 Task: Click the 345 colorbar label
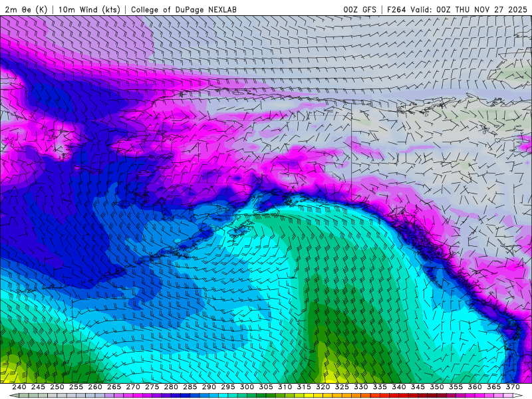(418, 387)
